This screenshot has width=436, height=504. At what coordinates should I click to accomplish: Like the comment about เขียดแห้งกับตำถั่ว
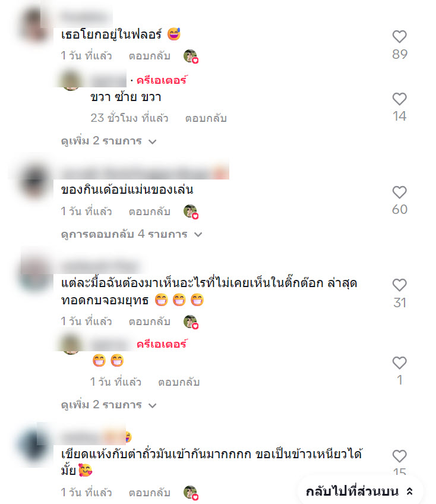tap(399, 456)
